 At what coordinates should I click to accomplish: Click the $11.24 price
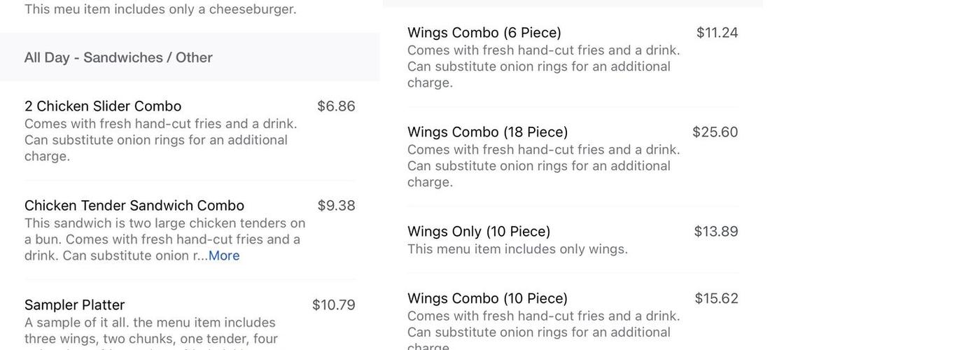click(717, 33)
